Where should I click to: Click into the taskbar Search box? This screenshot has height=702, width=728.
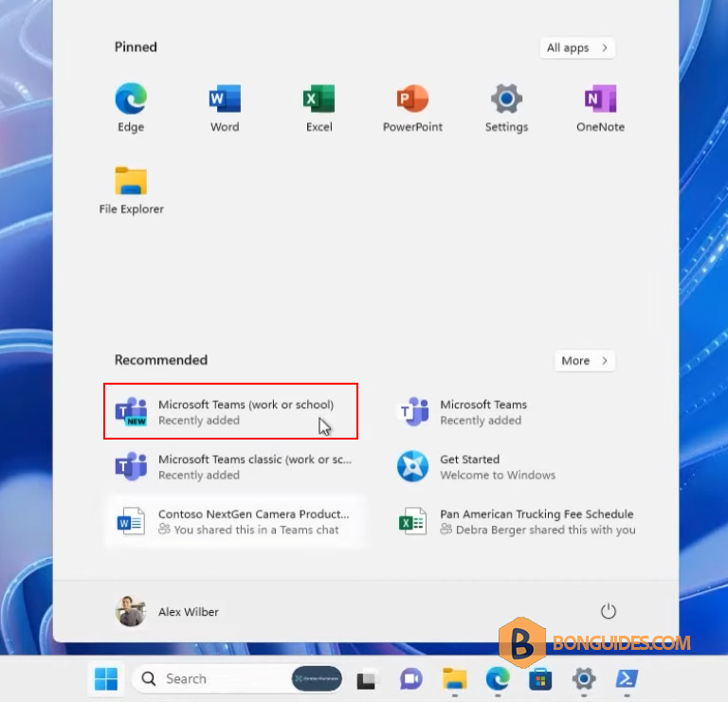238,679
